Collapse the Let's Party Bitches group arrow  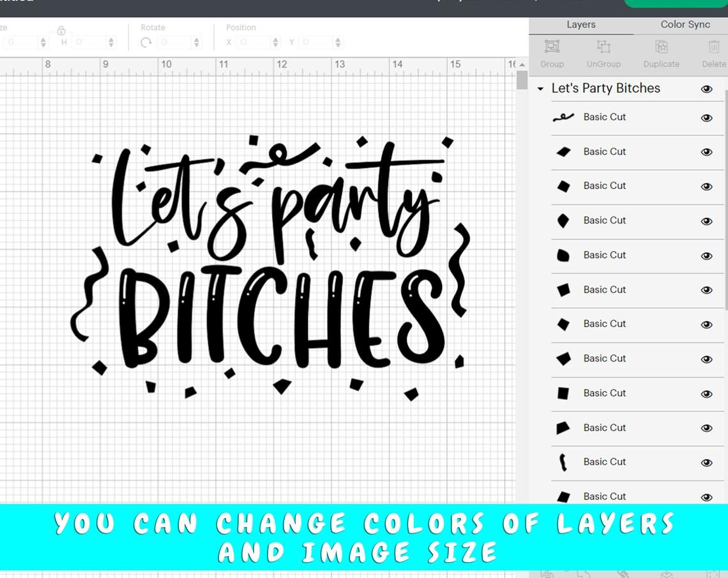pyautogui.click(x=540, y=89)
